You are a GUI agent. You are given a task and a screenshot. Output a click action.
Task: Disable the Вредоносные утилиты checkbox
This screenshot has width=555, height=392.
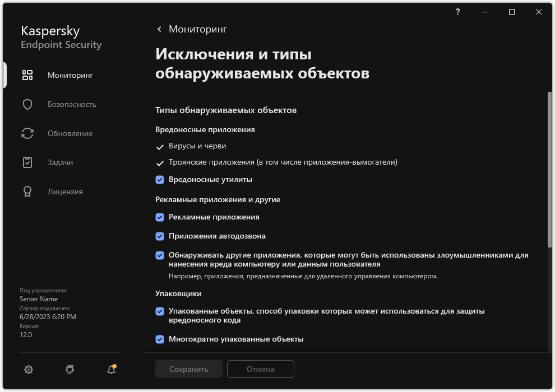160,179
